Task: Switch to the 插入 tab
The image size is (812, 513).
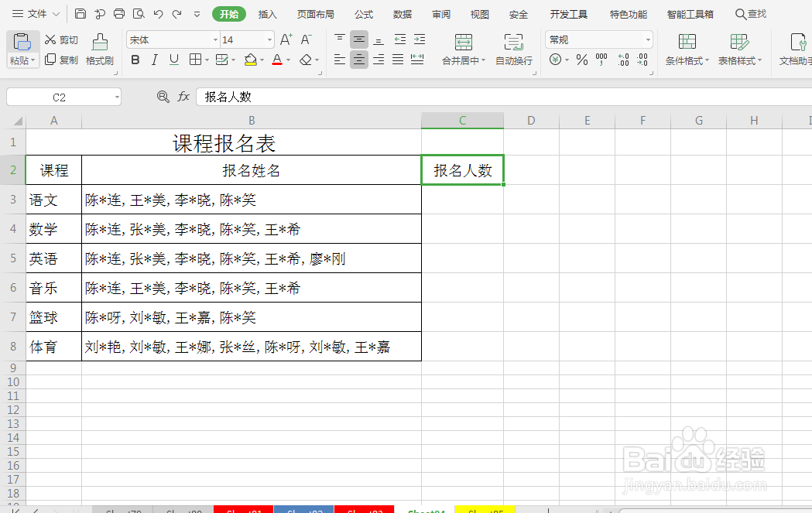Action: tap(268, 15)
